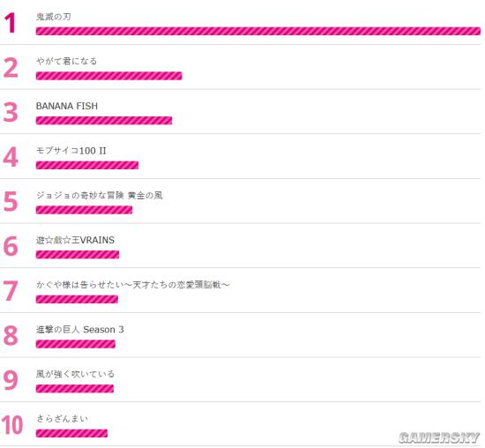Click the bar under 遊☆戯☆王VRAINS

point(78,255)
